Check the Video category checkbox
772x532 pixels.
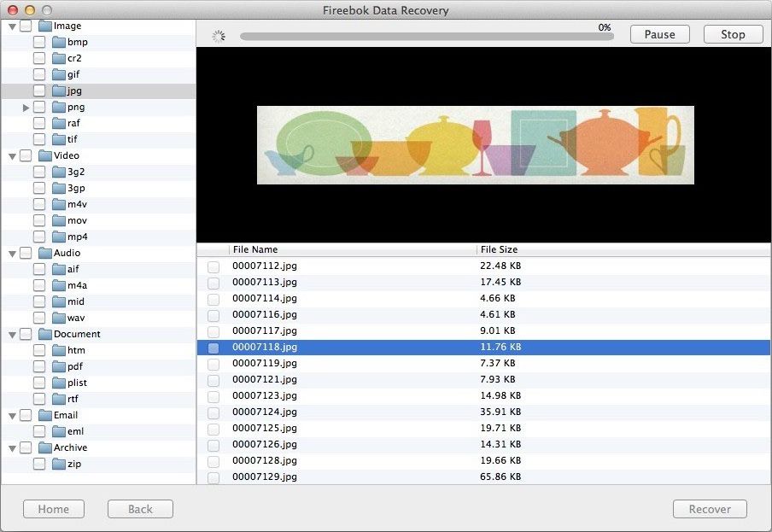pos(26,156)
